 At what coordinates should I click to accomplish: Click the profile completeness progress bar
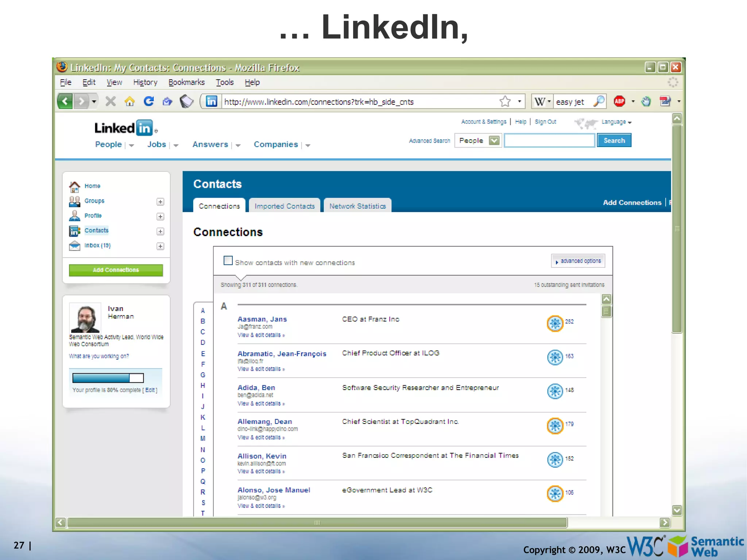[x=108, y=378]
